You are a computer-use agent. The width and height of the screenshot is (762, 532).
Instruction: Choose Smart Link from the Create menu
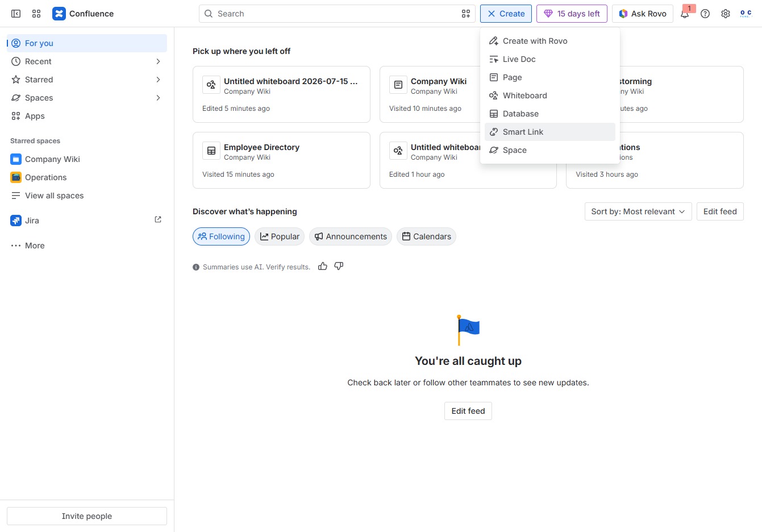click(x=550, y=132)
